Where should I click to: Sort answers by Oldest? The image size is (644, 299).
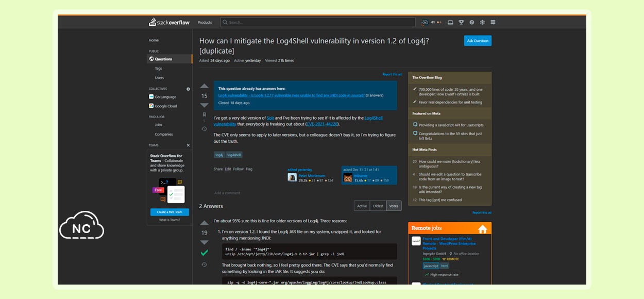coord(378,206)
